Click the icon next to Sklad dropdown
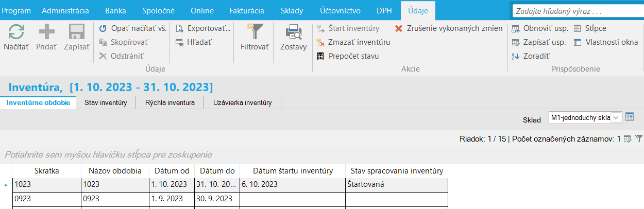 pyautogui.click(x=630, y=117)
